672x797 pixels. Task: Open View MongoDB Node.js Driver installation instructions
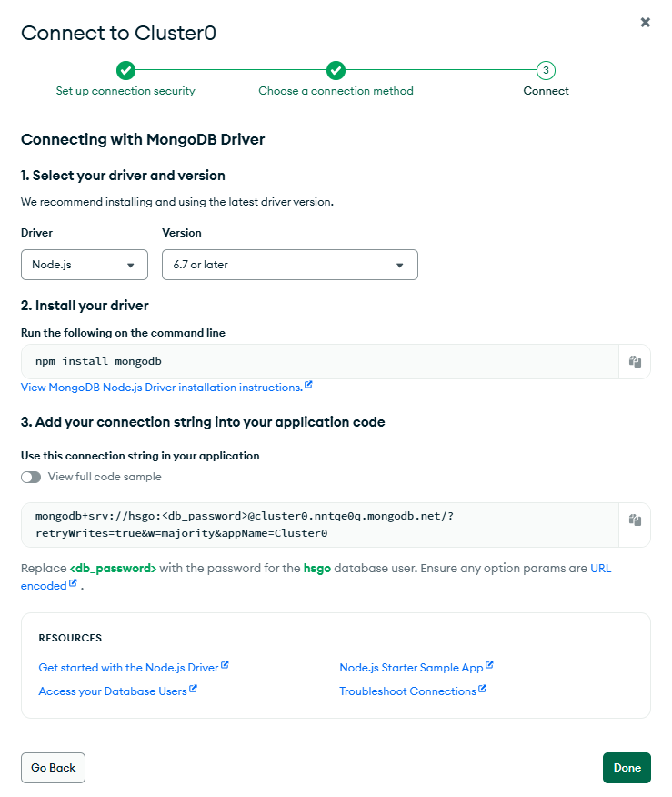click(162, 388)
